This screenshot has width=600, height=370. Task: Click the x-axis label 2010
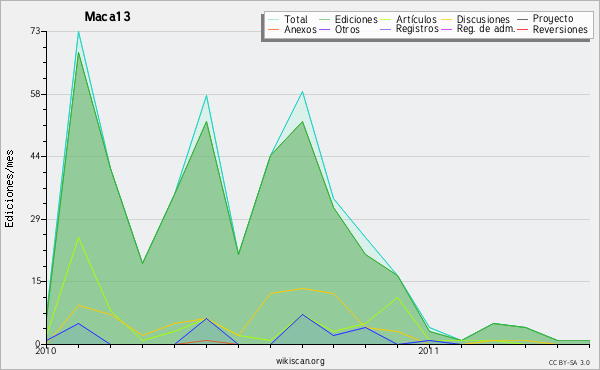coord(46,351)
